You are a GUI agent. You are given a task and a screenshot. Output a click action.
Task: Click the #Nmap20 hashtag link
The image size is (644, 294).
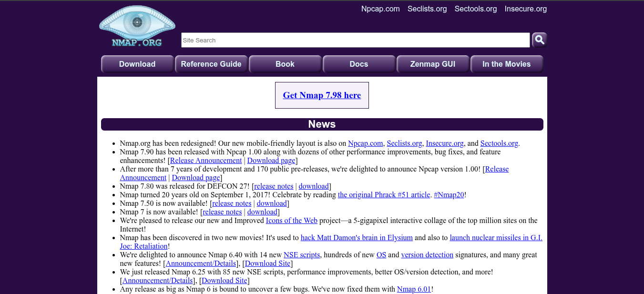point(449,195)
